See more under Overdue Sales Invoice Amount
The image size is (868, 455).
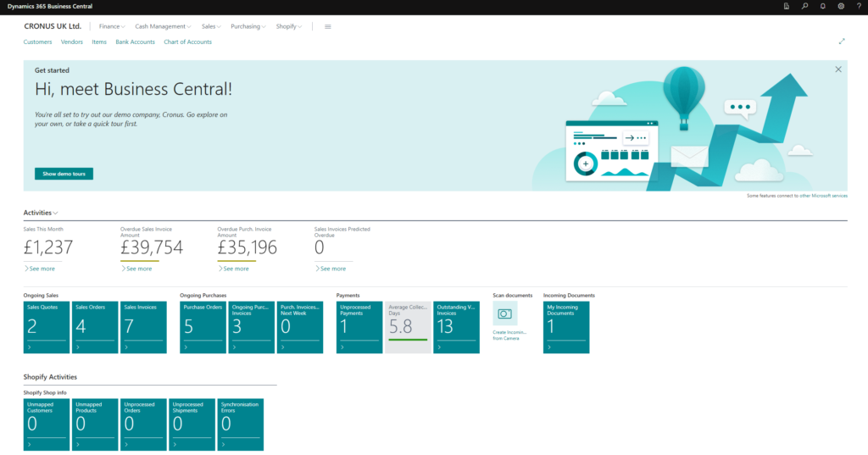tap(136, 269)
